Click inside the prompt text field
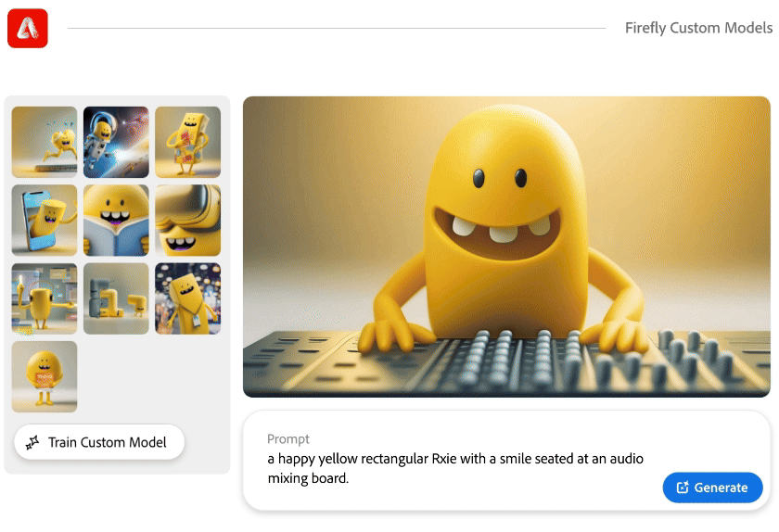The width and height of the screenshot is (779, 532). pos(455,468)
